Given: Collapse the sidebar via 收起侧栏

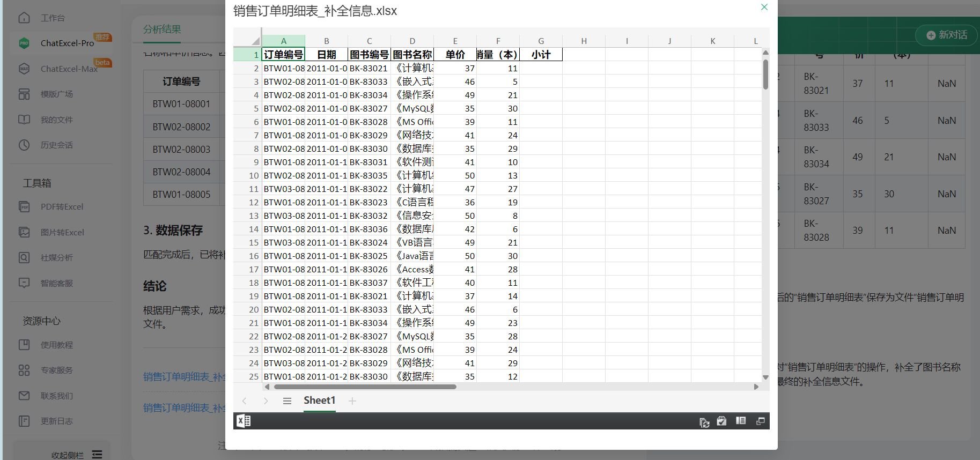Looking at the screenshot, I should click(76, 455).
